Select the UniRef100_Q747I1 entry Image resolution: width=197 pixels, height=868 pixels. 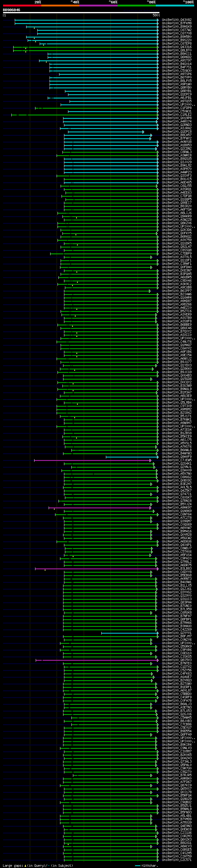177,494
